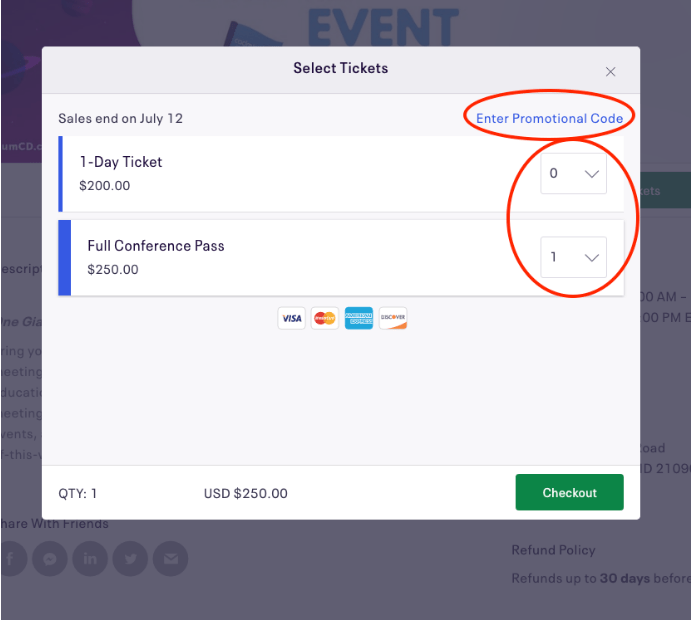Close the Select Tickets dialog

[x=610, y=72]
